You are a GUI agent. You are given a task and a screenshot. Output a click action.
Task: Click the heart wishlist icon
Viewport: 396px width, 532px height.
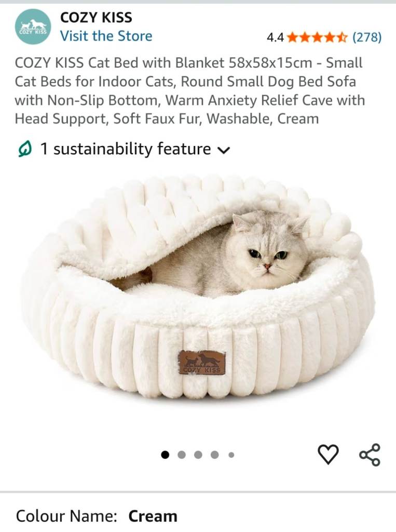(x=328, y=454)
